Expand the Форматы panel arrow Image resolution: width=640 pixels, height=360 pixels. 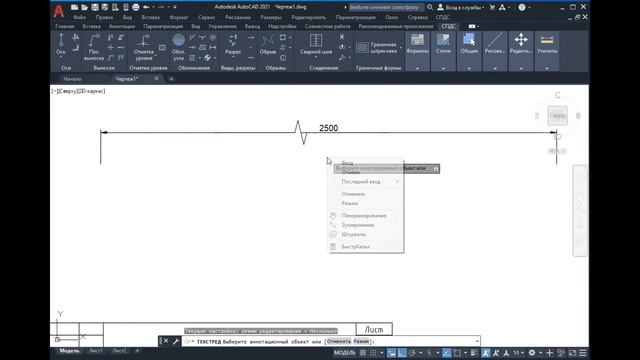(x=417, y=69)
